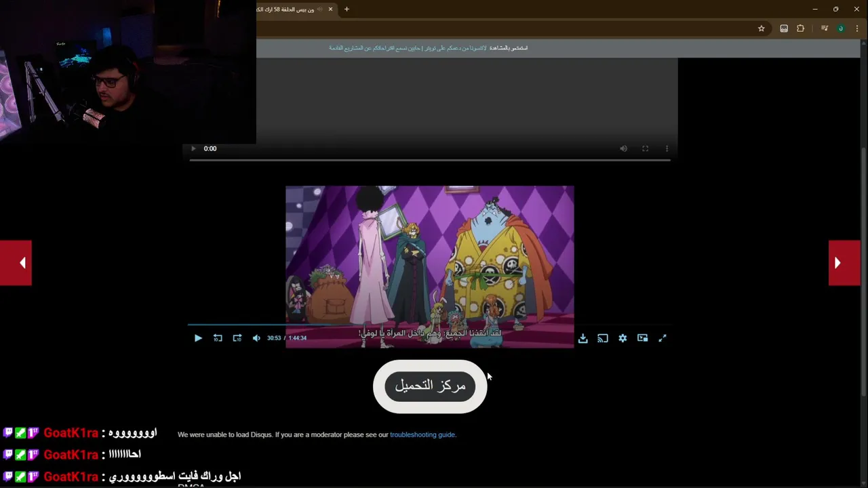This screenshot has width=868, height=488.
Task: Restore down the browser window
Action: point(835,9)
